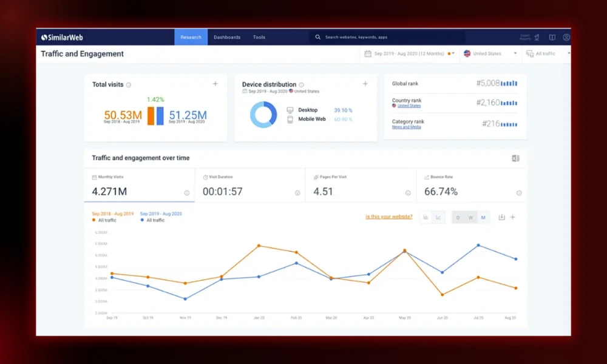Set granularity to Daily (D)
This screenshot has width=607, height=364.
pos(458,217)
